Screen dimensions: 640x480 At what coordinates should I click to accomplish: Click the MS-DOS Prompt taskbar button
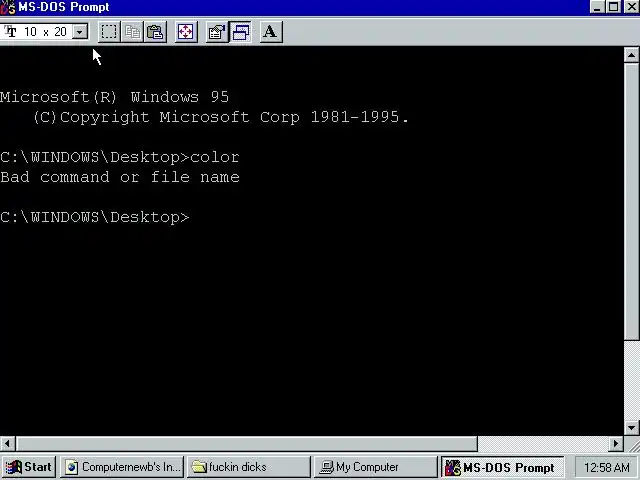pos(502,467)
